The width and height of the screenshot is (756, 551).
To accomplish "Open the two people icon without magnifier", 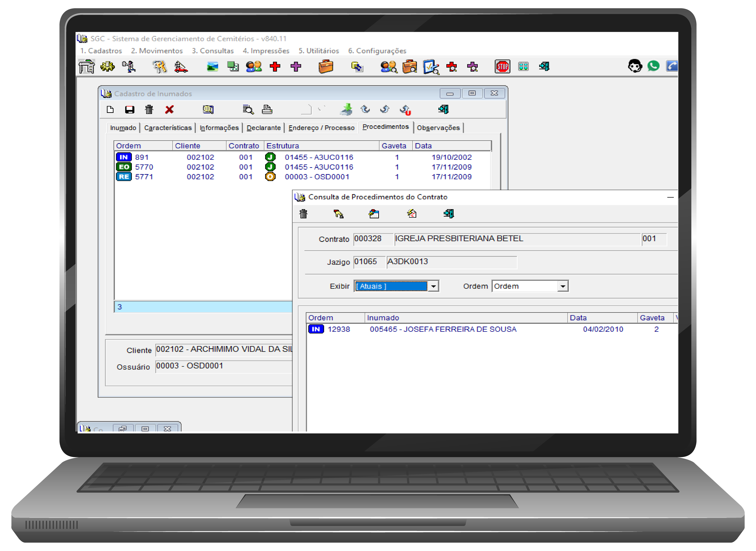I will coord(254,66).
